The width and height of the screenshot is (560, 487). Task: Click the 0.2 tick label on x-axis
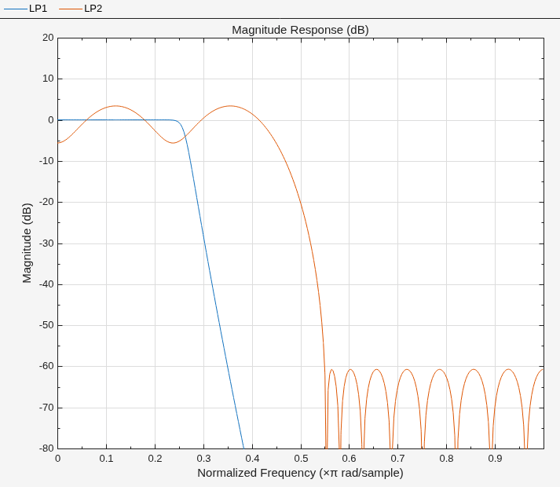(155, 458)
